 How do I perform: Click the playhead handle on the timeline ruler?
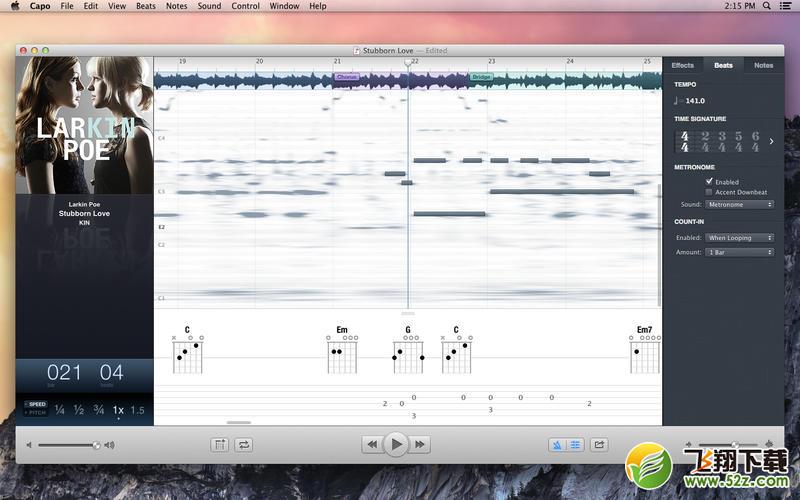coord(408,62)
